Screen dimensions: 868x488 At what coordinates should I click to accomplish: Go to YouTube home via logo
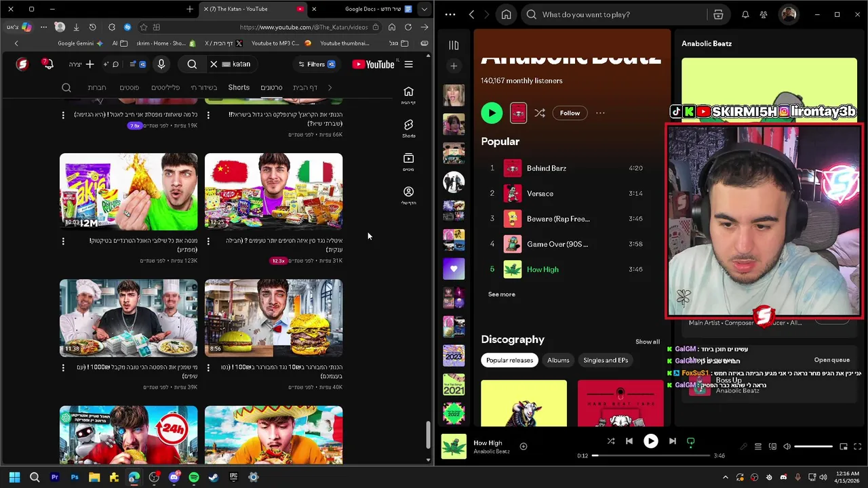pos(374,64)
